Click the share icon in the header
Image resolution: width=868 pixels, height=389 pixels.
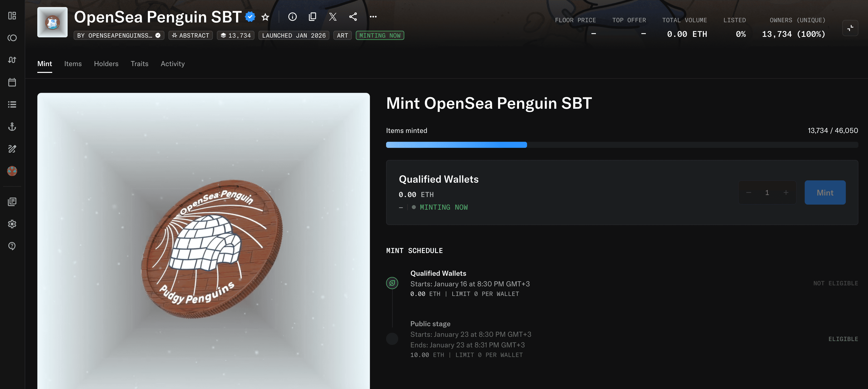(353, 17)
